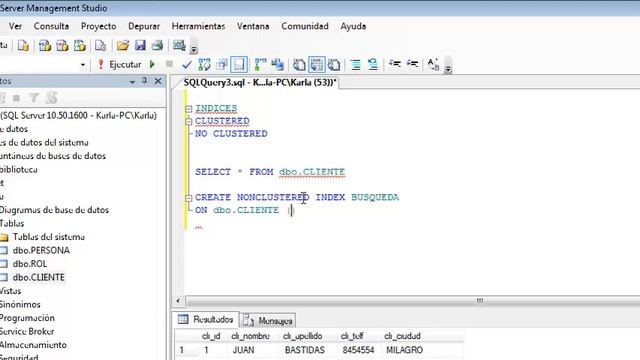Select Almacenamiento node in tree
Screen dimensions: 640x360
[33, 345]
